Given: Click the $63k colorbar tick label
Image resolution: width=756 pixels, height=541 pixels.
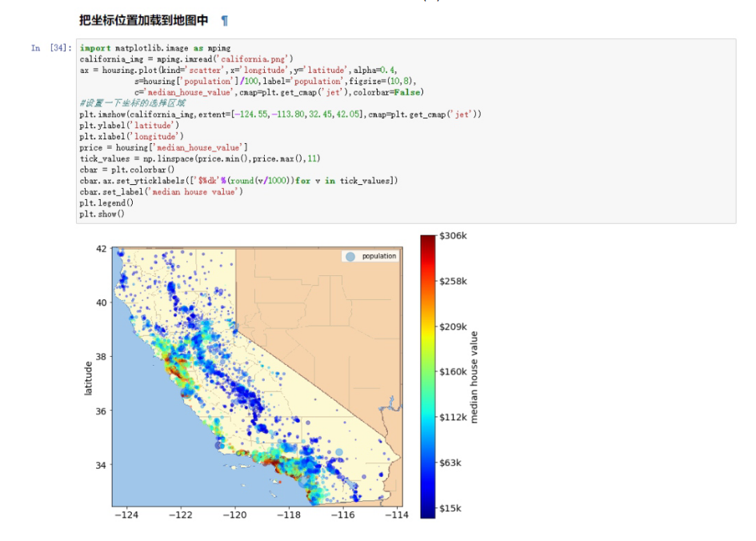Looking at the screenshot, I should pos(450,463).
